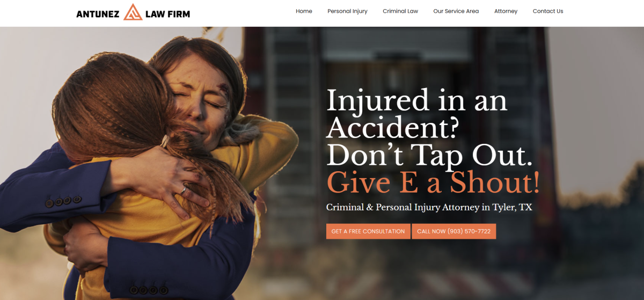Screen dimensions: 644x300
Task: Open the Attorney nav link
Action: [506, 11]
